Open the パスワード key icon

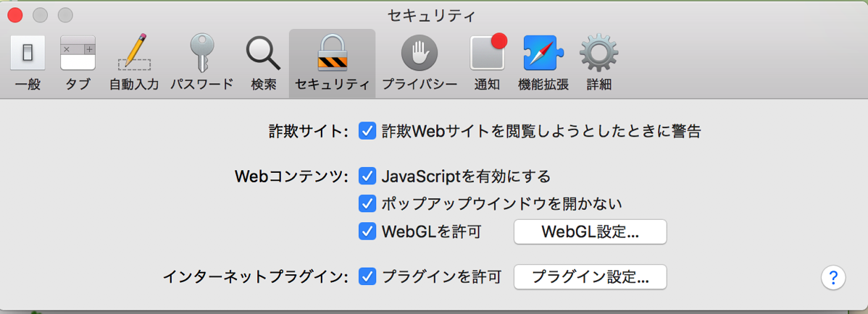(201, 53)
